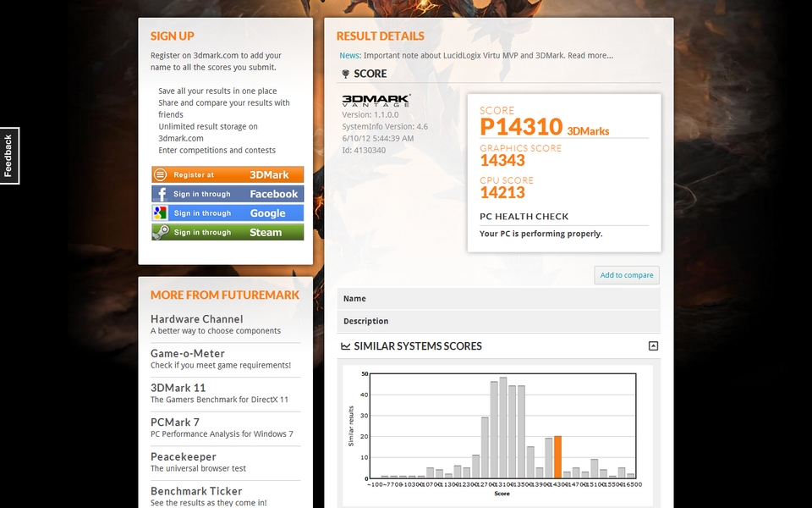
Task: Click the '6/10/12 5:44:39 AM' timestamp
Action: [377, 138]
